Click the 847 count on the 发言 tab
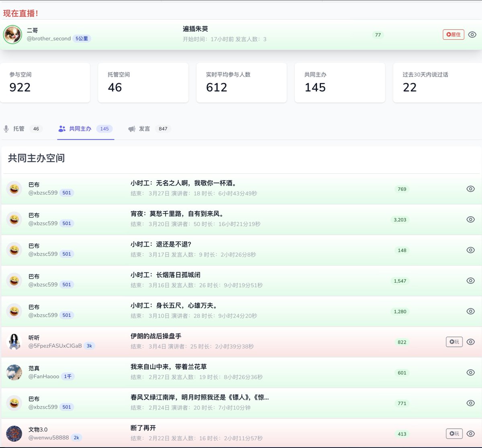 (163, 129)
